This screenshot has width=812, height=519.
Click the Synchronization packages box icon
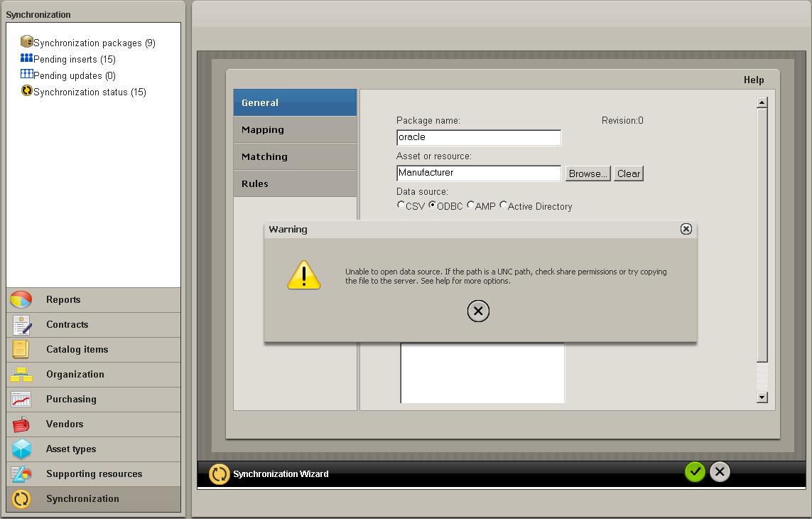click(27, 42)
